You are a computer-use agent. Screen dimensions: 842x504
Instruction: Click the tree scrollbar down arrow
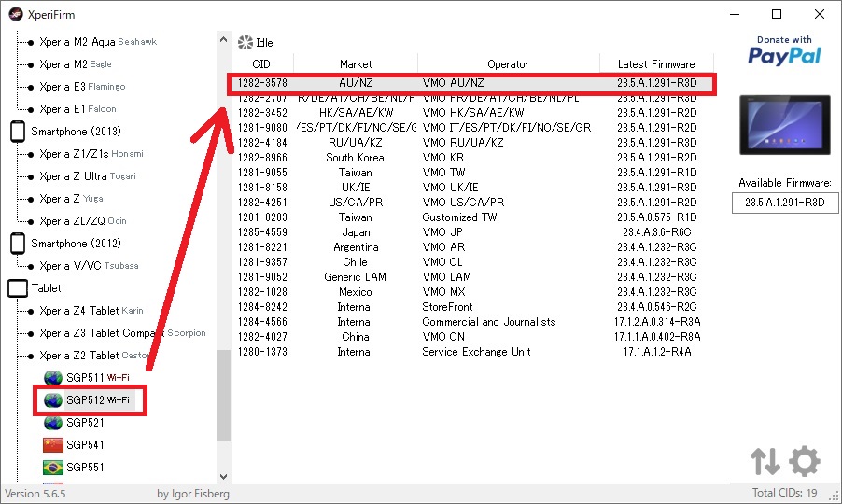pyautogui.click(x=223, y=477)
